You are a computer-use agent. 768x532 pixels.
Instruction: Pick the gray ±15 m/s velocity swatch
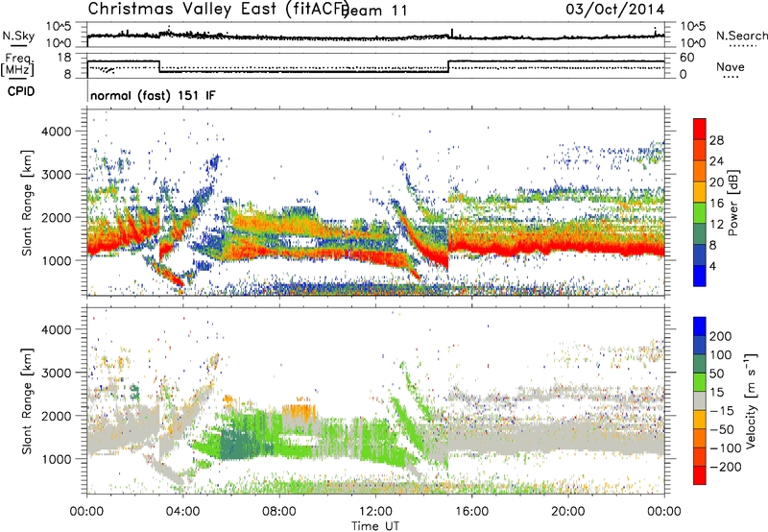pos(700,401)
